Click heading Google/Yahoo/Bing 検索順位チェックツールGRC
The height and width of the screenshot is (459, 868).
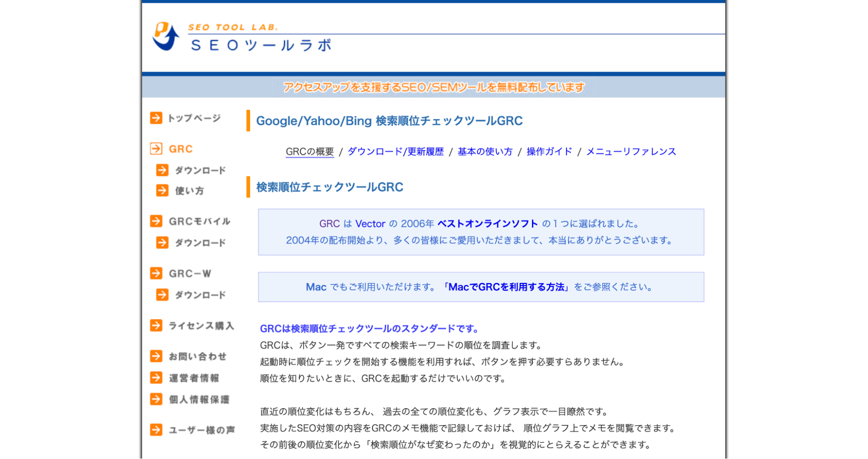click(x=389, y=121)
